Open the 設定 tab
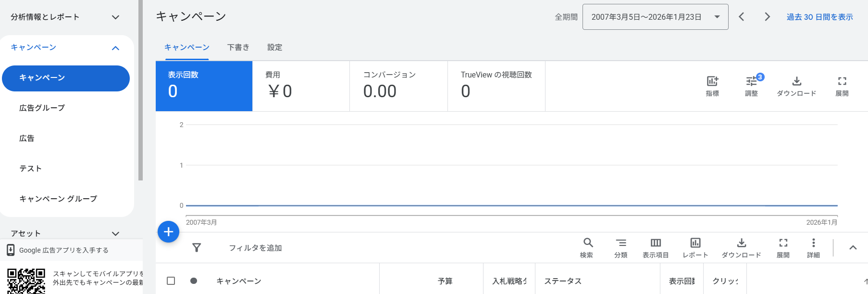The width and height of the screenshot is (868, 294). coord(274,47)
